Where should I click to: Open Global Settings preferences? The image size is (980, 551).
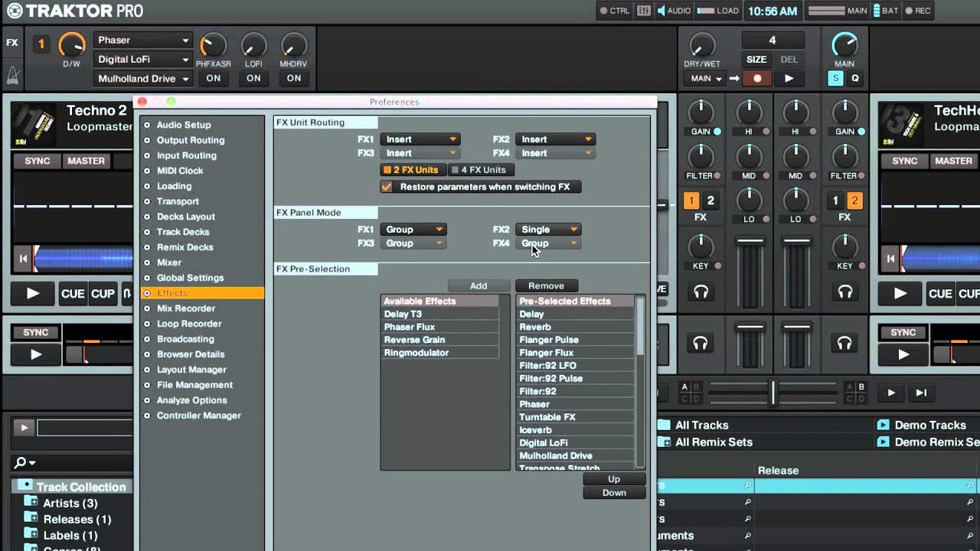point(190,278)
